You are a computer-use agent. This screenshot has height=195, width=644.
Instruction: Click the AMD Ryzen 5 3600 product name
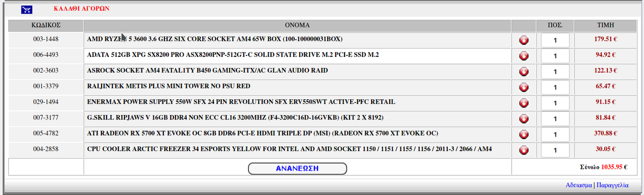coord(214,39)
